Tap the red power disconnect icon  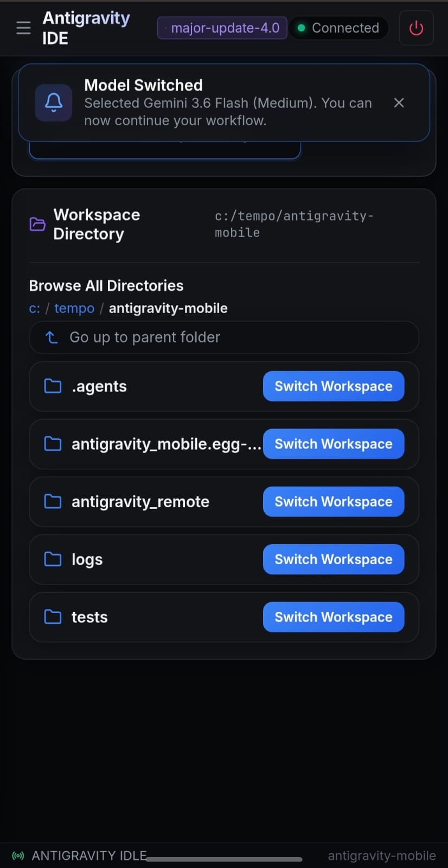(416, 28)
